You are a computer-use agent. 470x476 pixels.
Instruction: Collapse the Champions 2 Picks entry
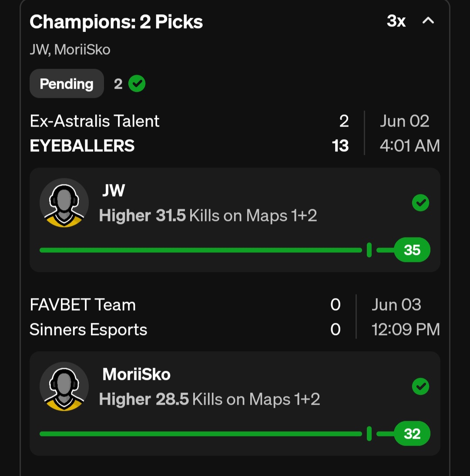428,20
